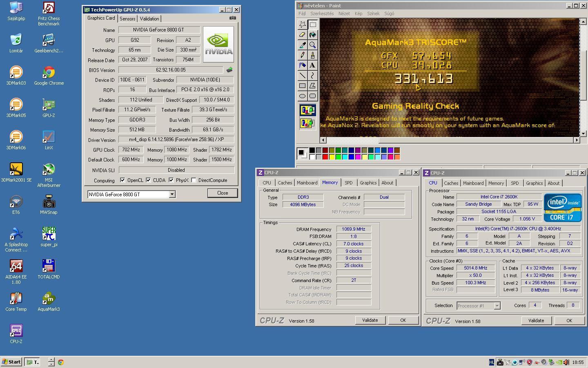Select the Free-form select tool in Paint
588x368 pixels.
pos(302,25)
